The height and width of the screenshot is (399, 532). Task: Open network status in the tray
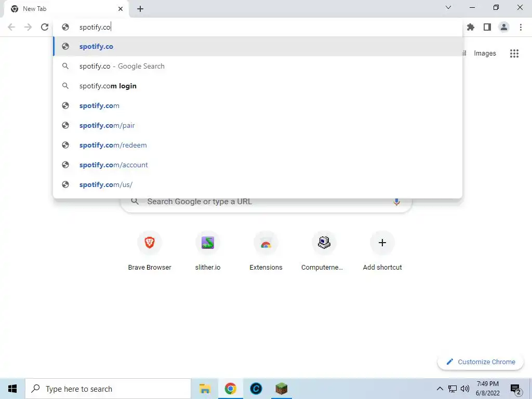pyautogui.click(x=453, y=389)
